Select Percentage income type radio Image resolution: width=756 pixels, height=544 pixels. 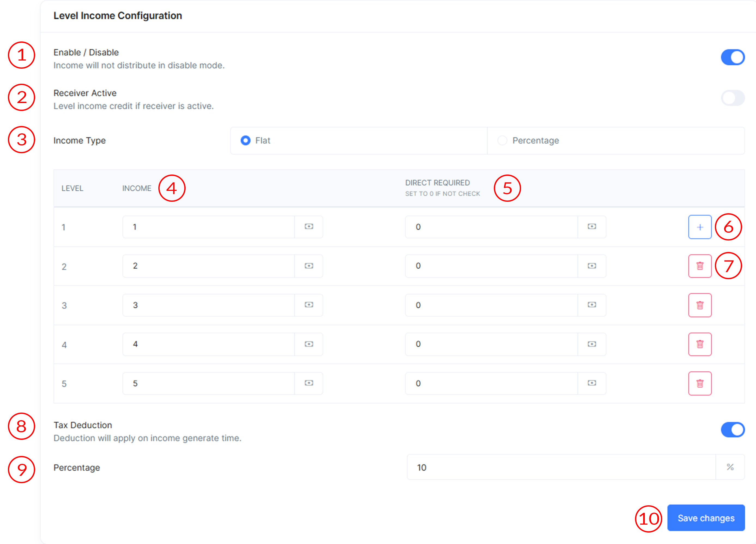tap(502, 140)
